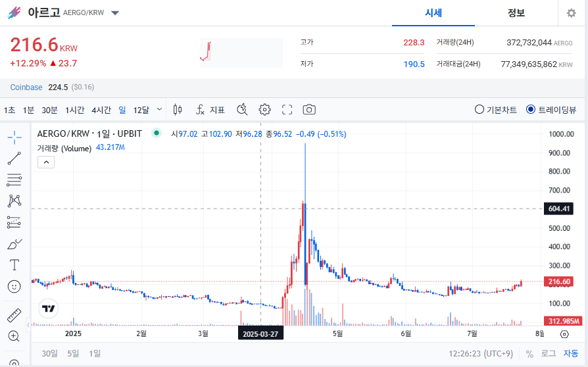Open the indicators (지표) menu
Image resolution: width=588 pixels, height=367 pixels.
(210, 110)
